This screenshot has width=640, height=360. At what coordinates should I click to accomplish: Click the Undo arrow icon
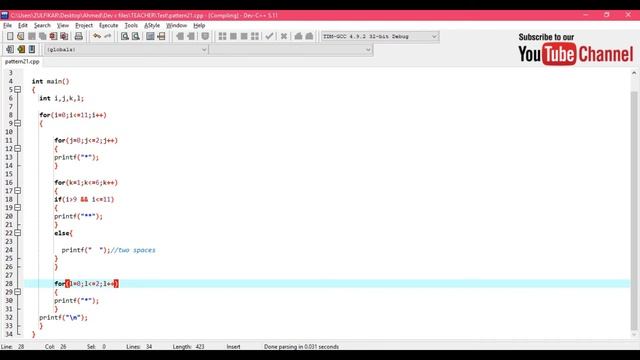click(97, 36)
